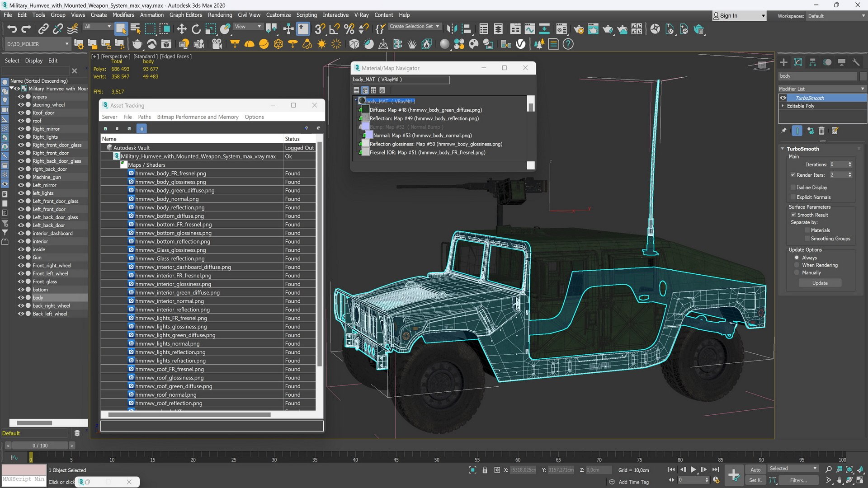
Task: Click the Auto key button
Action: tap(755, 470)
